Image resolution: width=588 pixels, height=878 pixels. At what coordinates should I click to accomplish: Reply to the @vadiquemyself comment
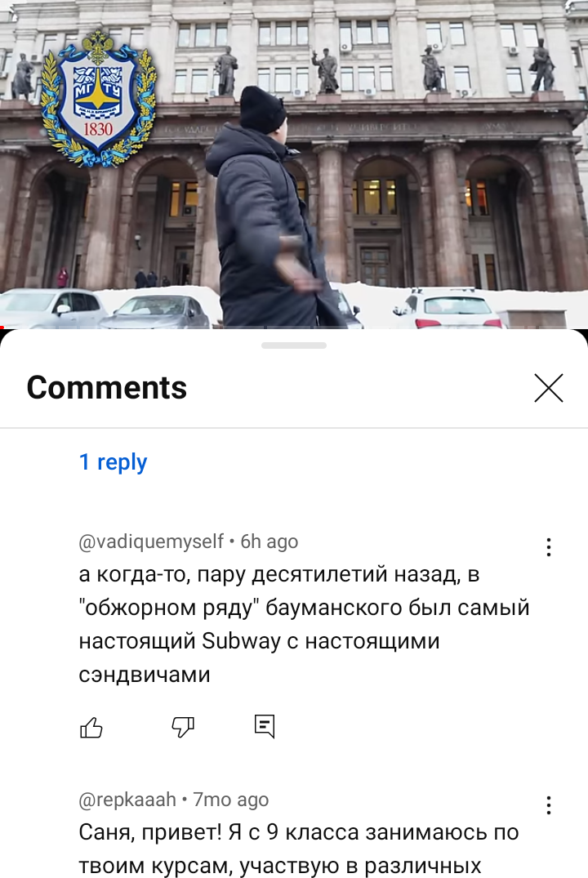[265, 727]
